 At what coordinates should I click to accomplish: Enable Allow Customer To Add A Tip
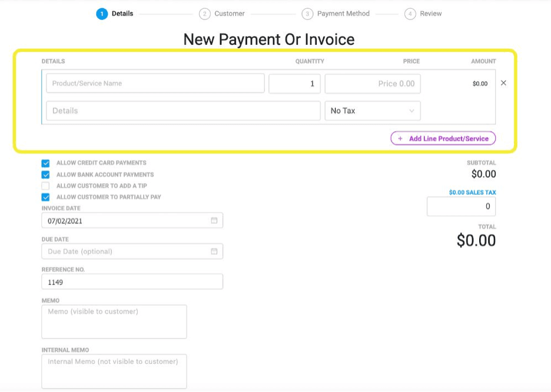(46, 185)
